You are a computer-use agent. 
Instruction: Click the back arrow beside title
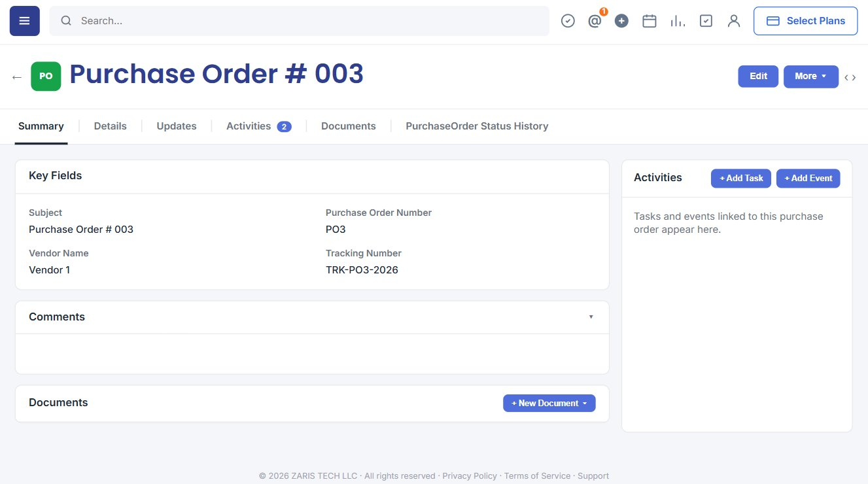17,77
